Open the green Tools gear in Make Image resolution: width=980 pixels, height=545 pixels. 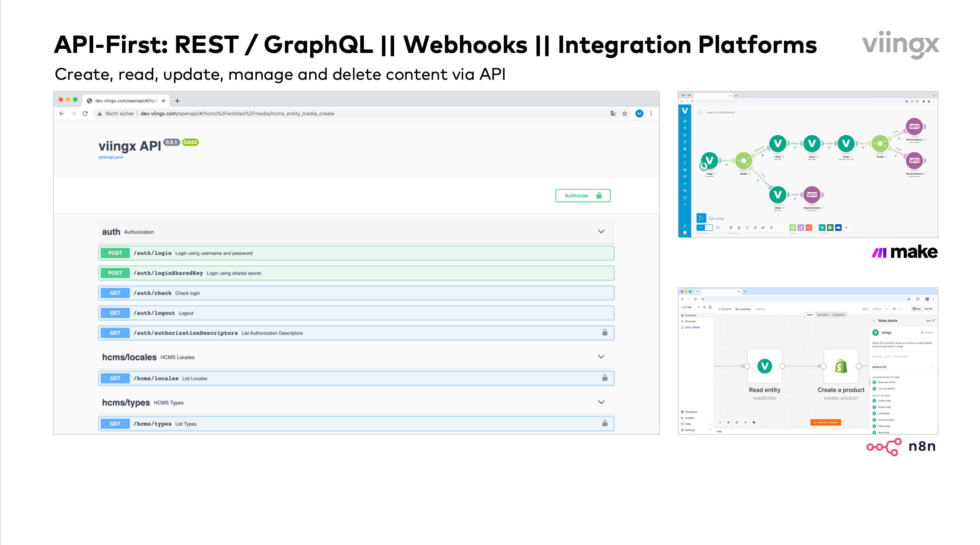[x=792, y=228]
